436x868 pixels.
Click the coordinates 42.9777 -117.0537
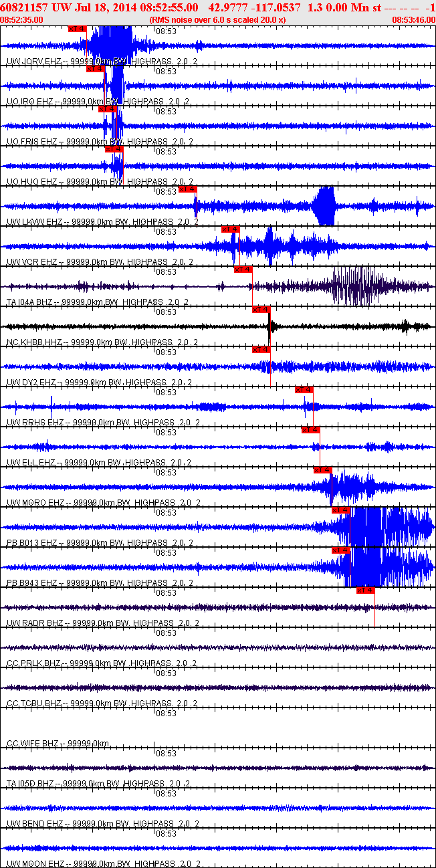(x=255, y=7)
